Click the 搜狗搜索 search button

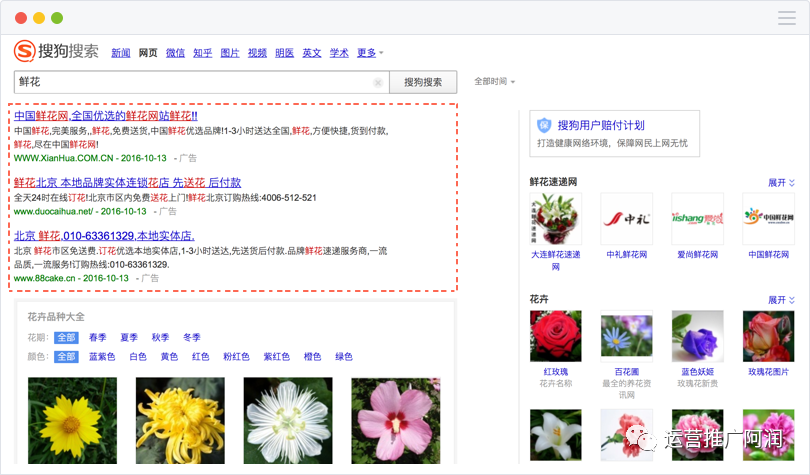point(423,82)
